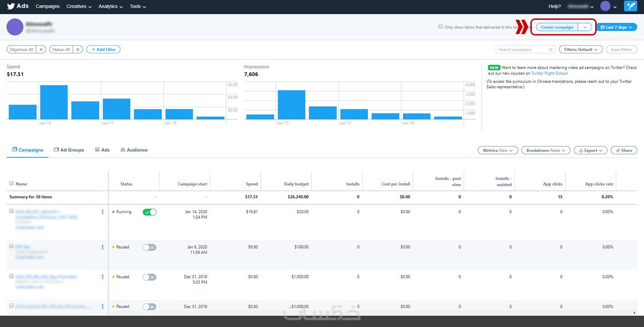Click the compose tweet feather icon
The image size is (644, 327).
point(630,6)
